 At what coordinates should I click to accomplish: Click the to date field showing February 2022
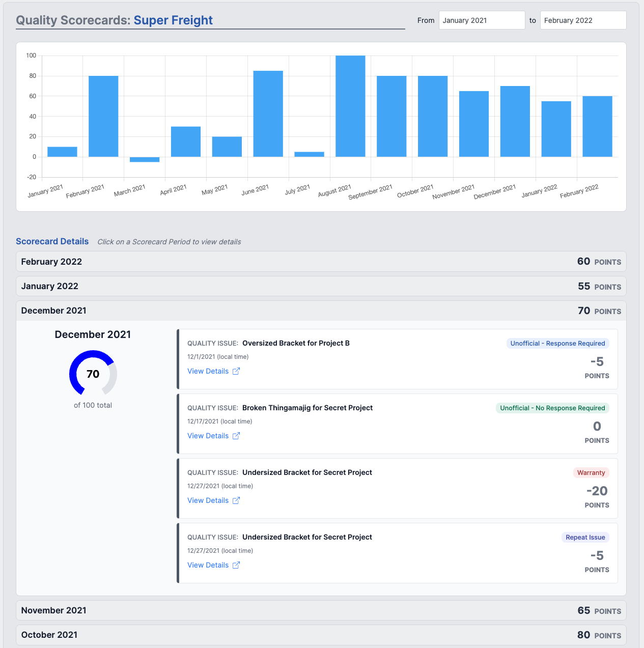(583, 20)
